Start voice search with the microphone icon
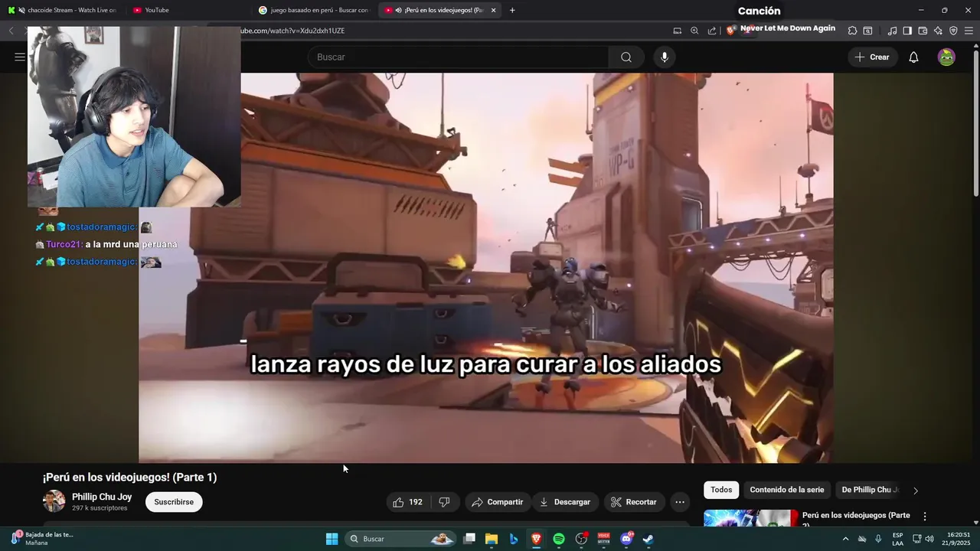The image size is (980, 551). [665, 57]
